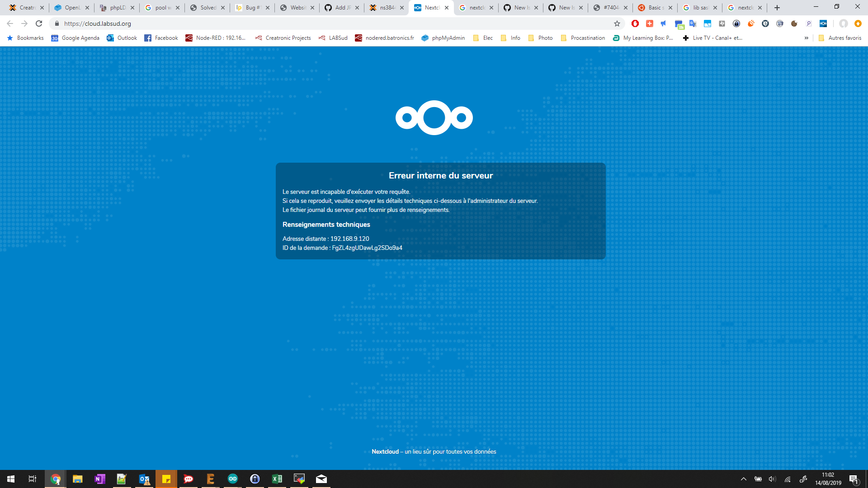Image resolution: width=868 pixels, height=488 pixels.
Task: Open a new browser tab
Action: click(777, 8)
